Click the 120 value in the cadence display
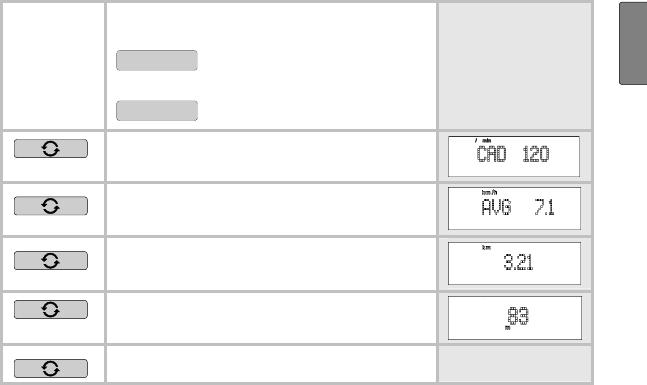Image resolution: width=647 pixels, height=385 pixels. click(x=536, y=154)
